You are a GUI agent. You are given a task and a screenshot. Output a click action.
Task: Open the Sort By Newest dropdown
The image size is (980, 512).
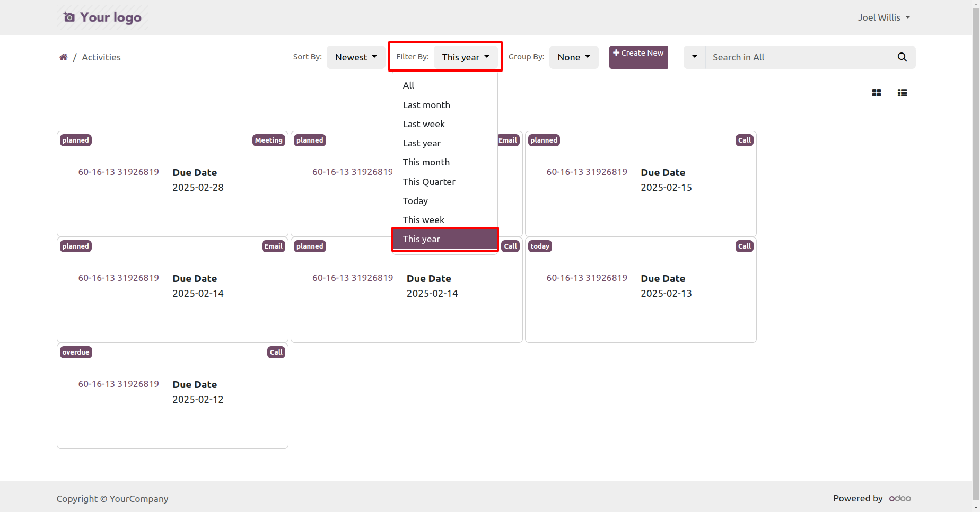click(x=356, y=57)
